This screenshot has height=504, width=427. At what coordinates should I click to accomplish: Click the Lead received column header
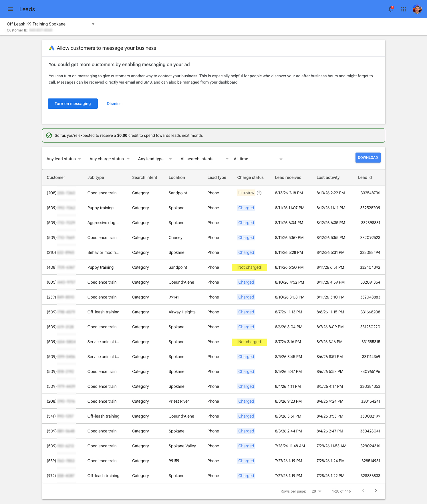coord(288,177)
